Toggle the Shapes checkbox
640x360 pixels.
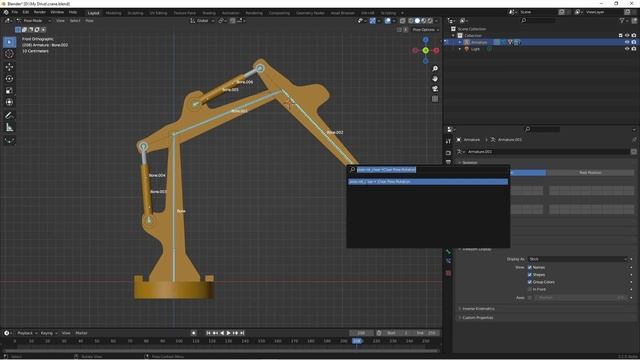530,275
